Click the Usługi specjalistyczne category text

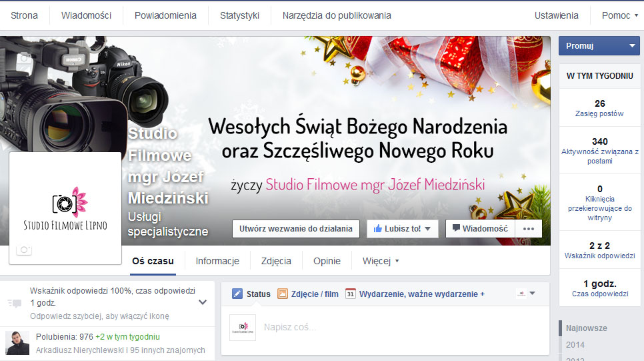tap(168, 224)
